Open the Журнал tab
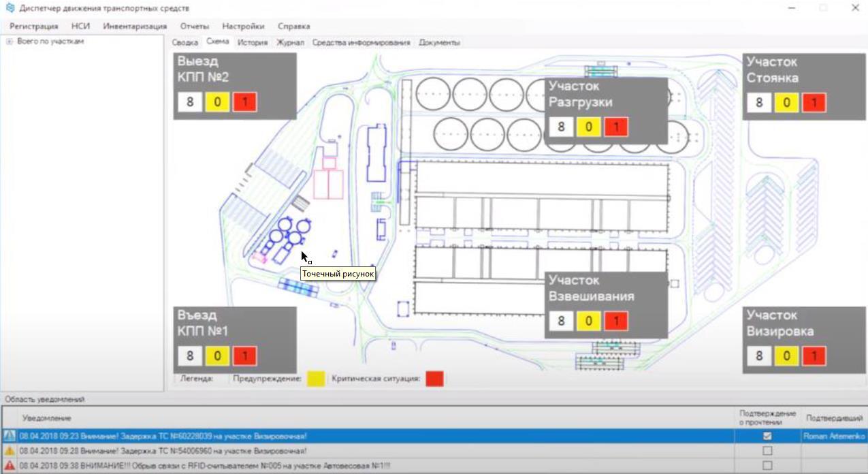This screenshot has width=868, height=474. tap(291, 42)
